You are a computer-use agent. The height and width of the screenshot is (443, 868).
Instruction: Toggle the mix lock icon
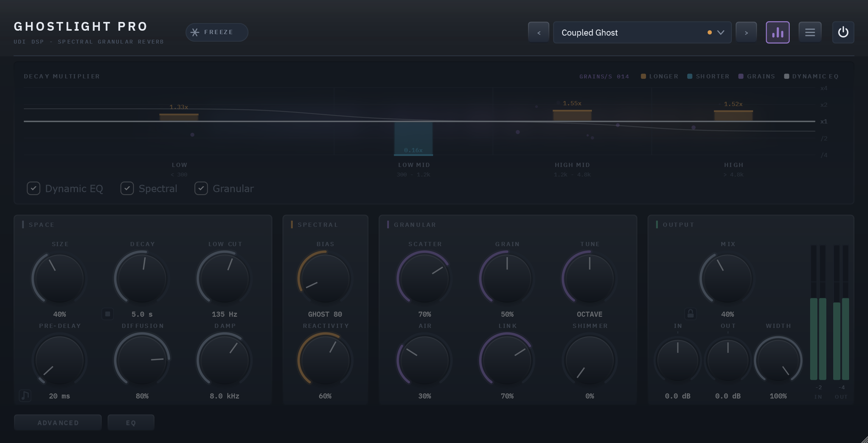691,314
